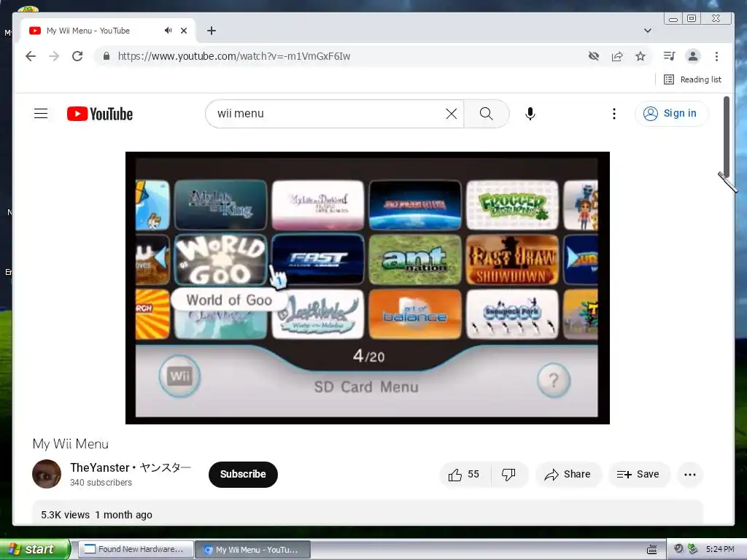Dislike the video with thumbs down
This screenshot has width=747, height=560.
pyautogui.click(x=508, y=474)
